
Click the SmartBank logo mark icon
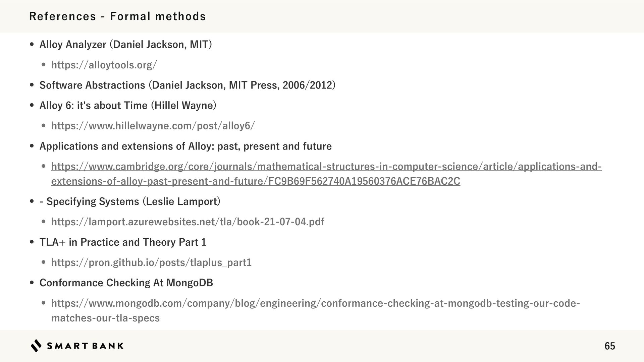36,346
